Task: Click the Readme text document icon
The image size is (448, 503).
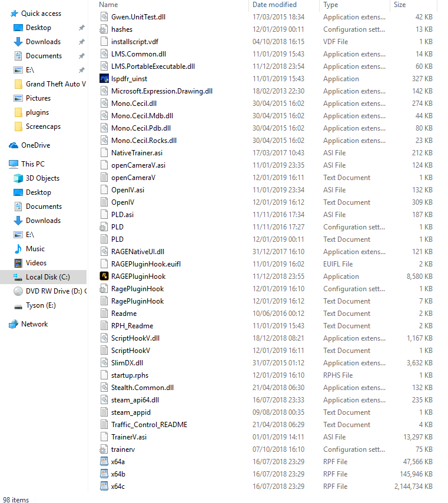Action: click(104, 313)
